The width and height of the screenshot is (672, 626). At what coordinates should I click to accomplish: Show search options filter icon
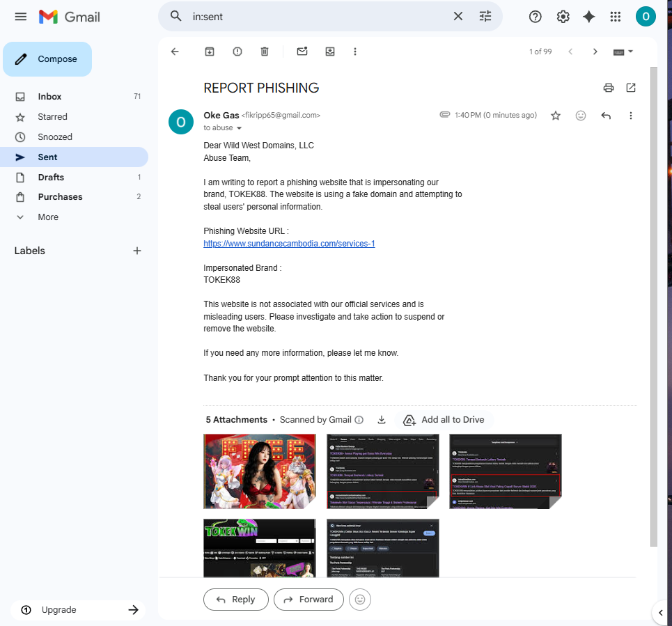coord(485,16)
